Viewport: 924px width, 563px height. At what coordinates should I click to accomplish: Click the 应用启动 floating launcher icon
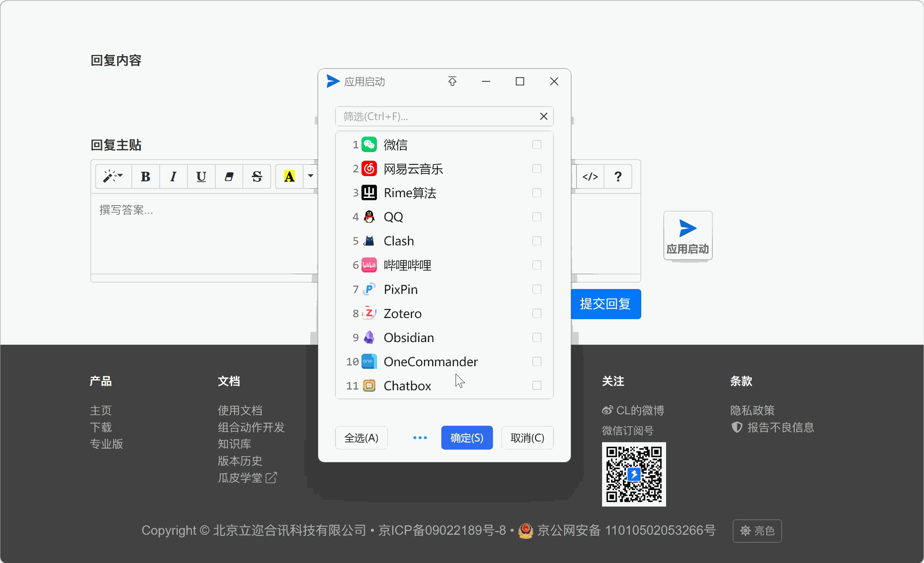688,235
